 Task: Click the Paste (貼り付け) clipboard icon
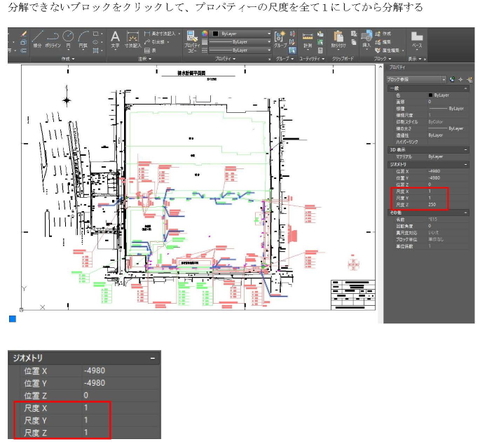pos(338,39)
